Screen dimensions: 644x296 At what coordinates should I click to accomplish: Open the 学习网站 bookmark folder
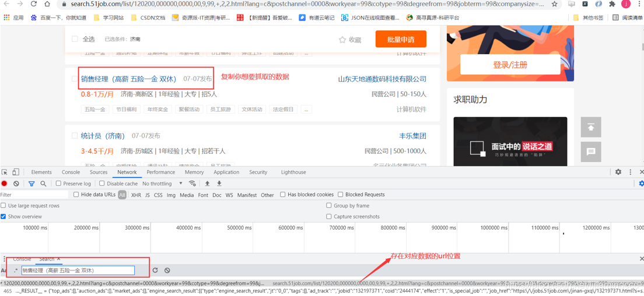tap(109, 17)
